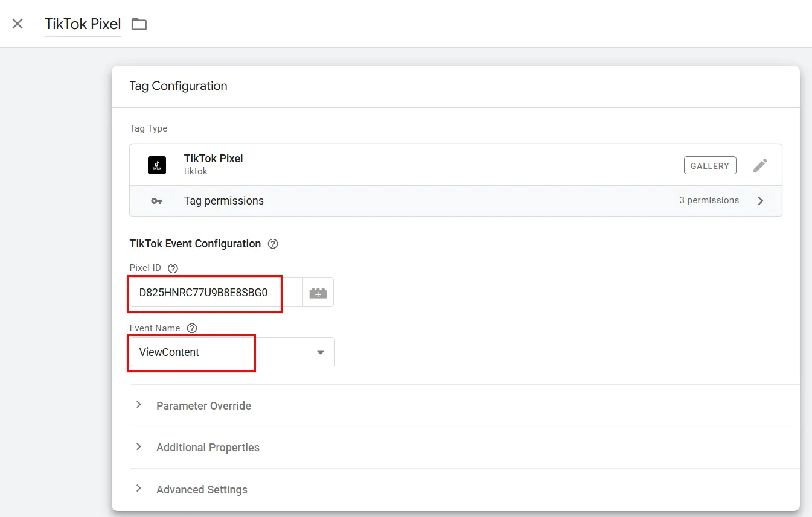Open the Event Name dropdown showing ViewContent

pyautogui.click(x=232, y=352)
